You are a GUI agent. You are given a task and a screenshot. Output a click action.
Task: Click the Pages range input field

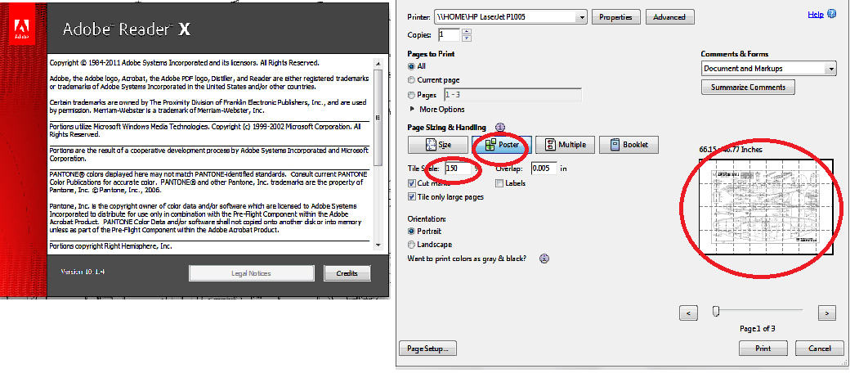click(512, 95)
